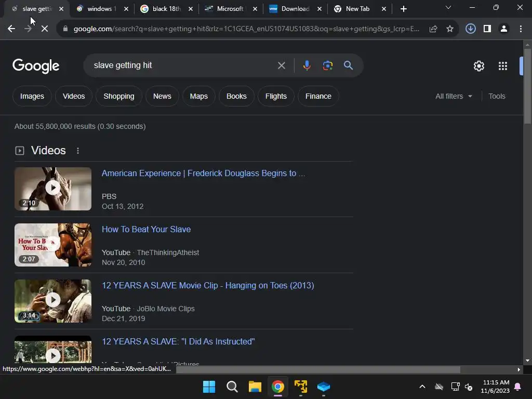
Task: Click the magnifier search button
Action: (348, 65)
